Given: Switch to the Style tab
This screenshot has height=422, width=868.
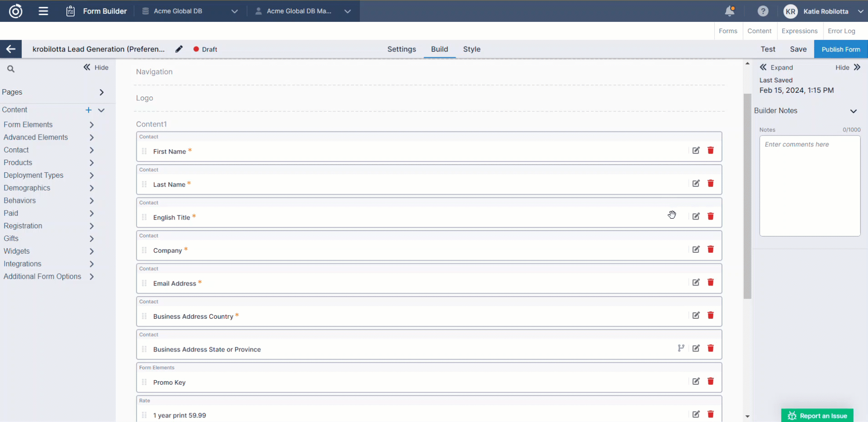Looking at the screenshot, I should pyautogui.click(x=471, y=49).
